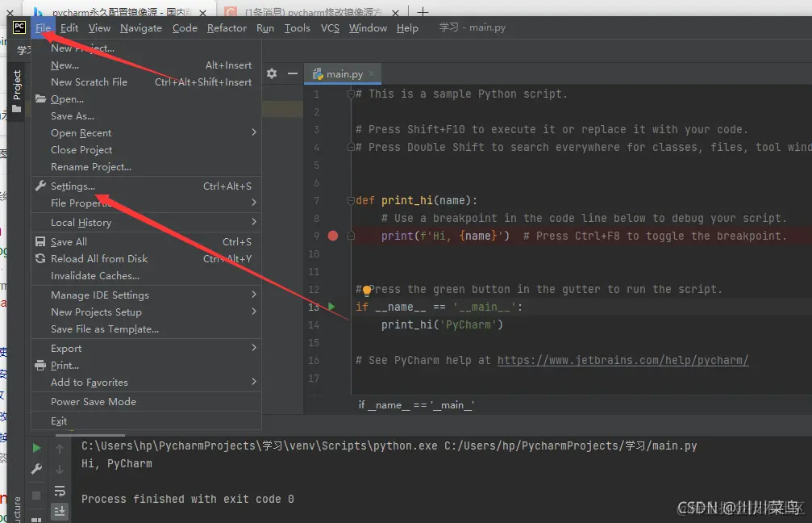Open the Tools menu
This screenshot has width=812, height=523.
(x=297, y=28)
